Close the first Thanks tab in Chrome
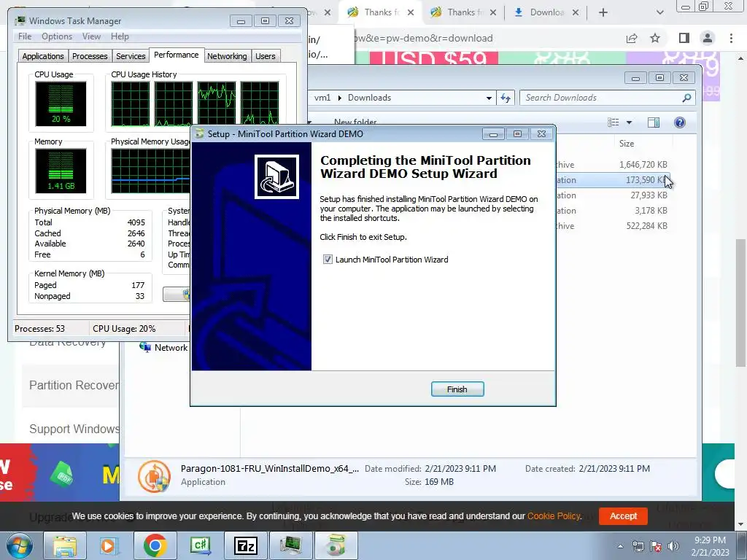The image size is (747, 560). pyautogui.click(x=411, y=13)
